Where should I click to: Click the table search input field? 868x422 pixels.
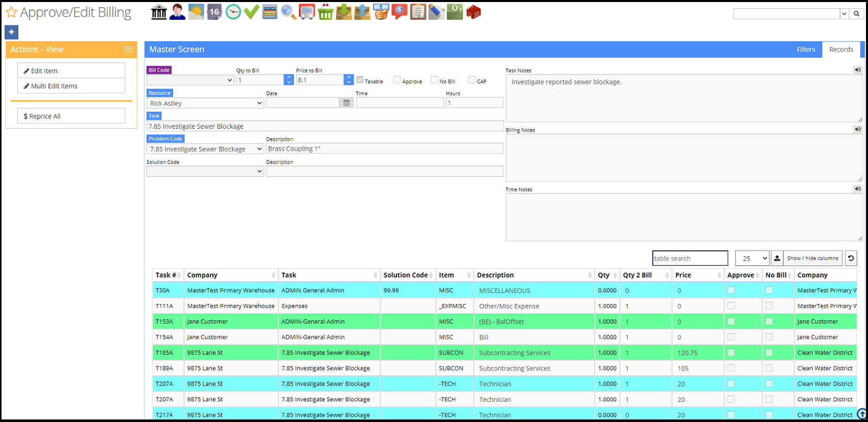tap(690, 258)
